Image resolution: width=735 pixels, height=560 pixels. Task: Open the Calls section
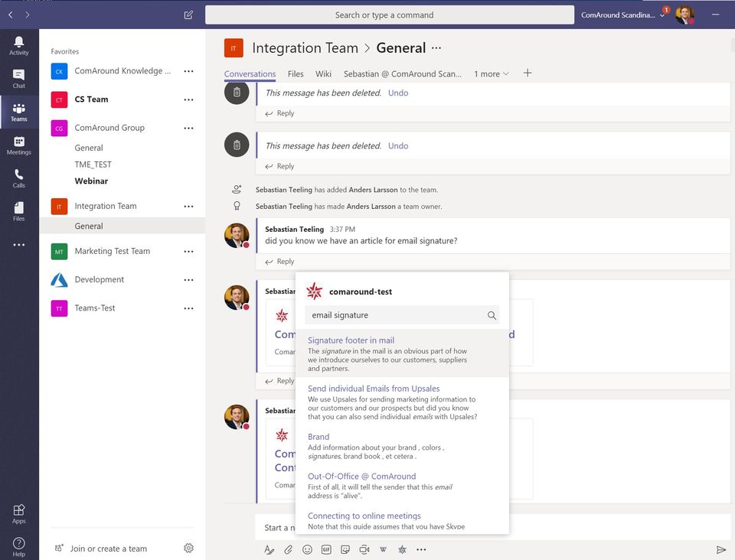coord(18,179)
